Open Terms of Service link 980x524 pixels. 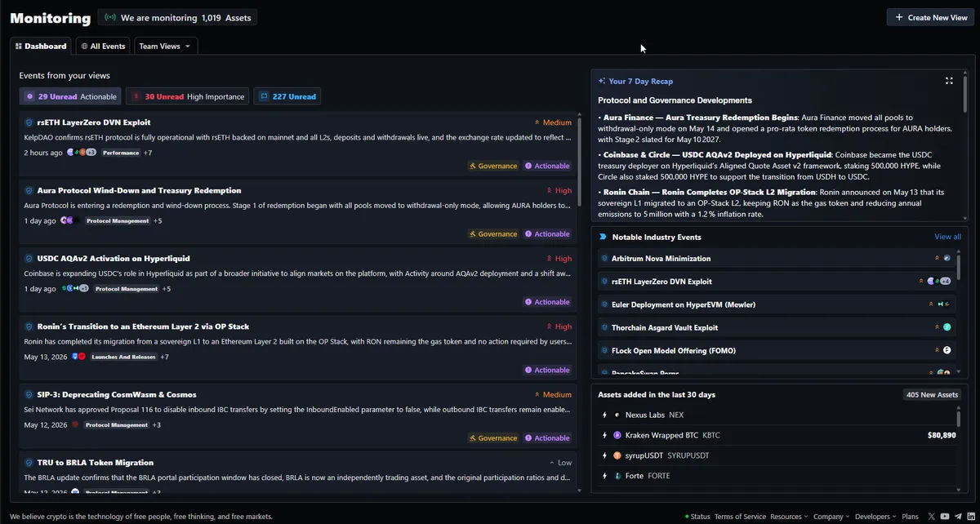pyautogui.click(x=740, y=517)
